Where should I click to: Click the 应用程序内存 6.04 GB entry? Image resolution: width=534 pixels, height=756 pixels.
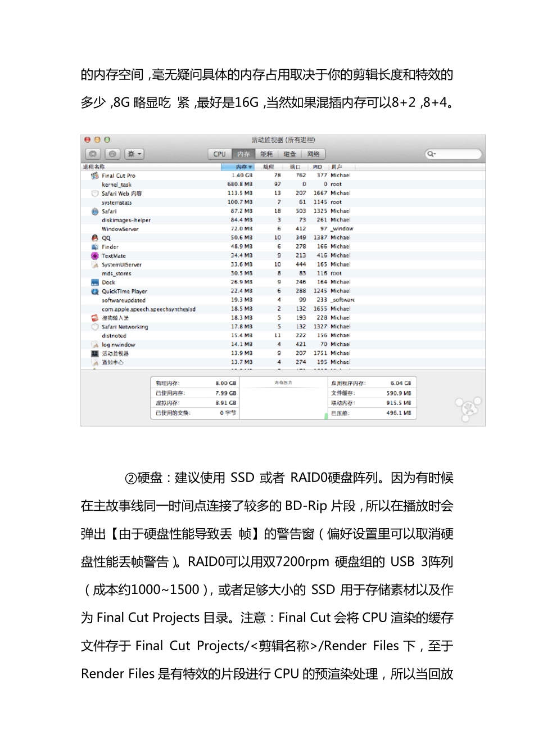pyautogui.click(x=372, y=383)
